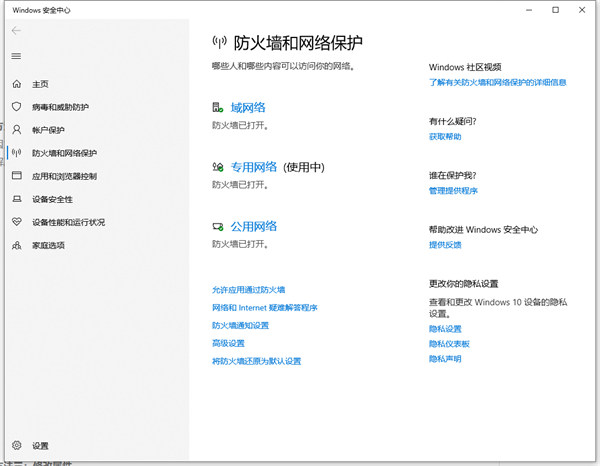Minimize the Windows 安全中心 window
Viewport: 600px width, 466px height.
(x=529, y=10)
